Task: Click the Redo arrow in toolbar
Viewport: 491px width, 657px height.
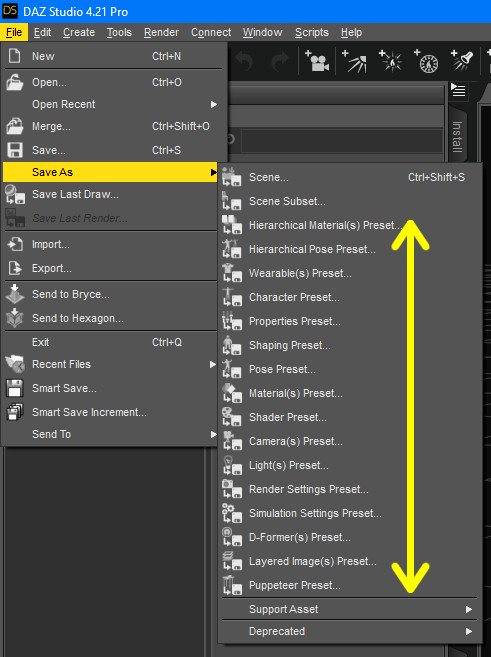Action: [x=279, y=61]
